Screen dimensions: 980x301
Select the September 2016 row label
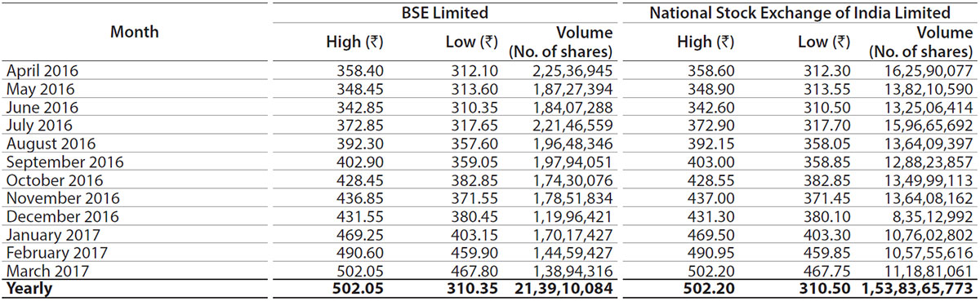64,162
